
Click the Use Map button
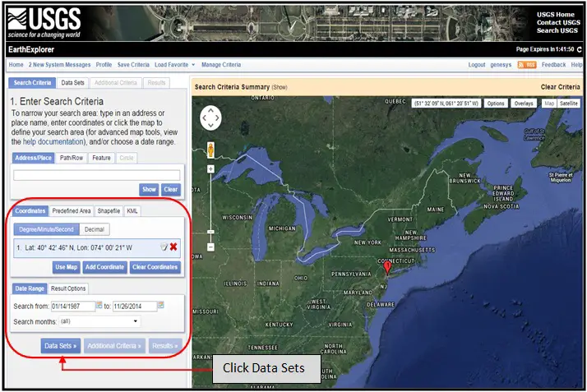pyautogui.click(x=67, y=267)
